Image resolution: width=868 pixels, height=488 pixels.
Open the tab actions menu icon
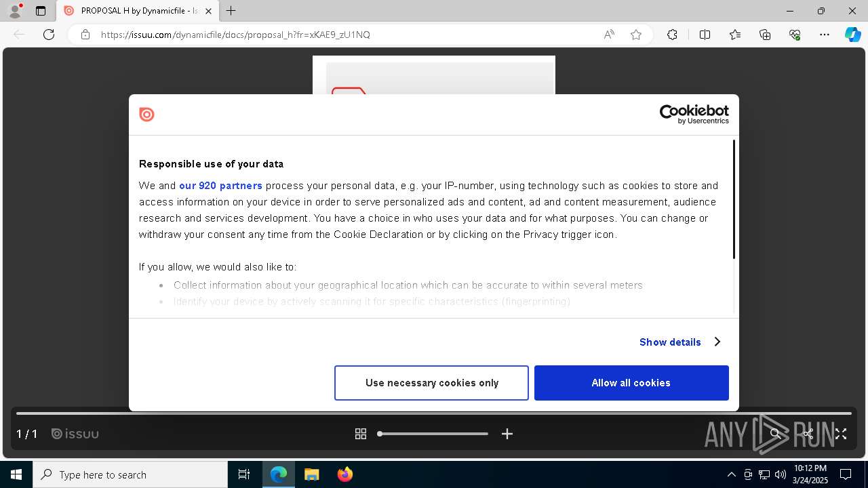pos(41,11)
